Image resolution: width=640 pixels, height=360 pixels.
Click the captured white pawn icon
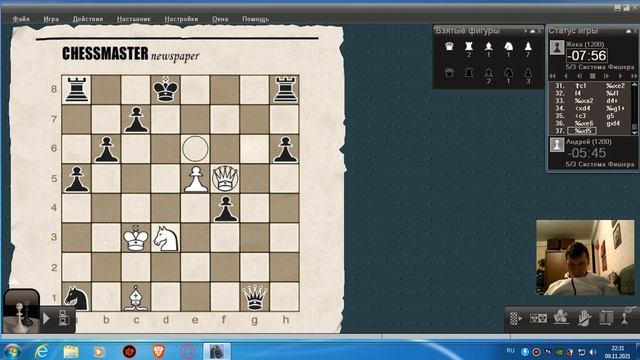coord(528,47)
